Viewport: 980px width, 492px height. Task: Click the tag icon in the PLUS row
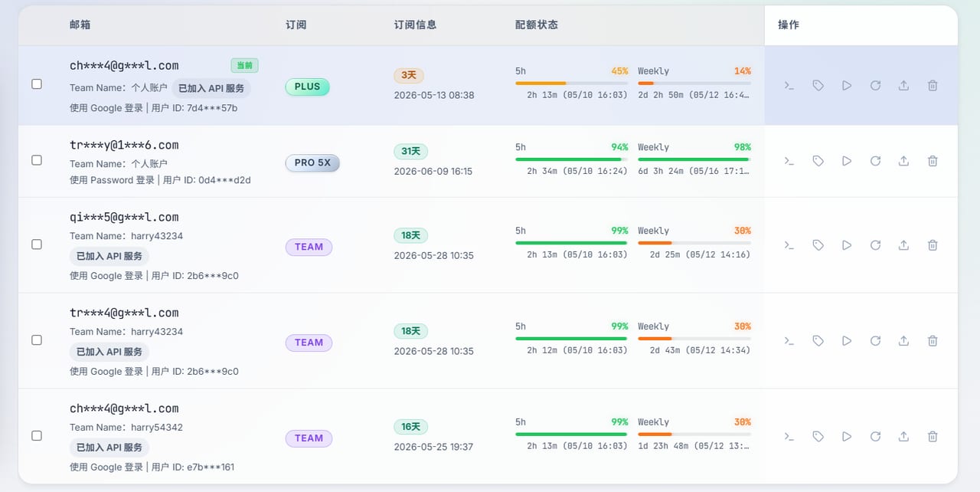(x=818, y=86)
